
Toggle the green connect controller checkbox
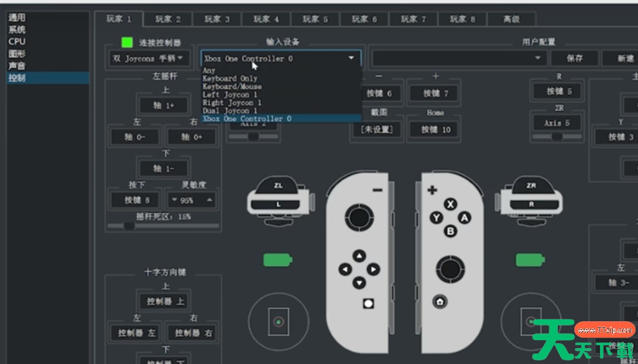pos(127,43)
